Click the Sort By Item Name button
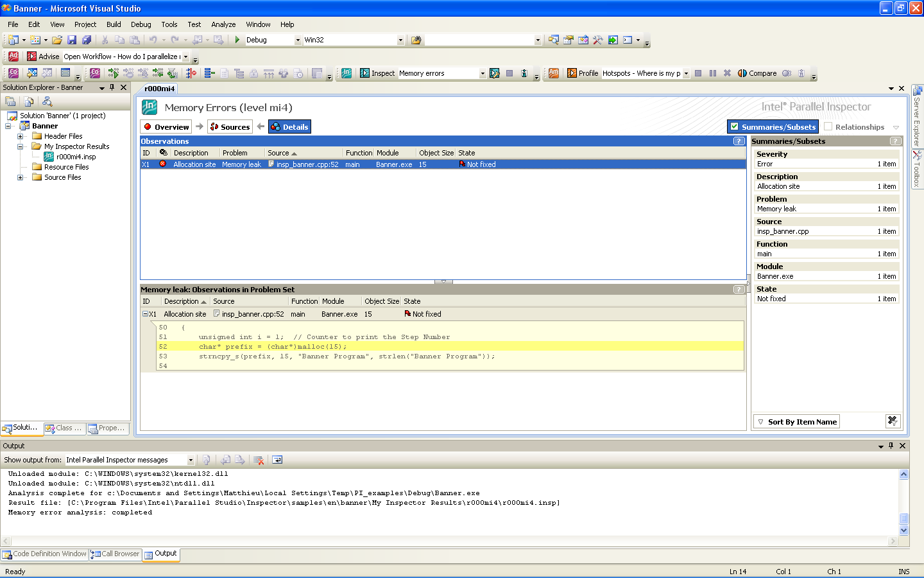This screenshot has height=578, width=924. [796, 422]
